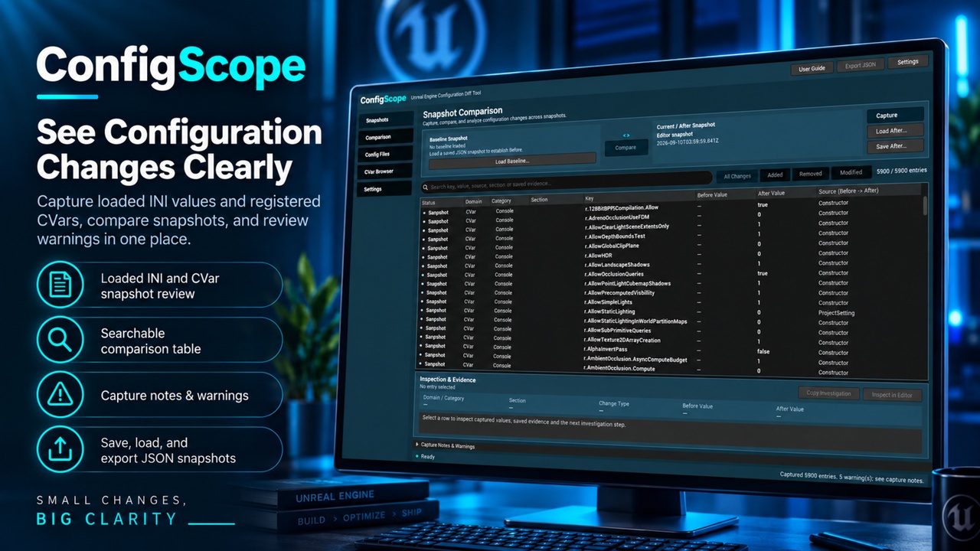Select the r.AllowSubPrimitiveQueries row
This screenshot has width=980, height=551.
pyautogui.click(x=672, y=331)
